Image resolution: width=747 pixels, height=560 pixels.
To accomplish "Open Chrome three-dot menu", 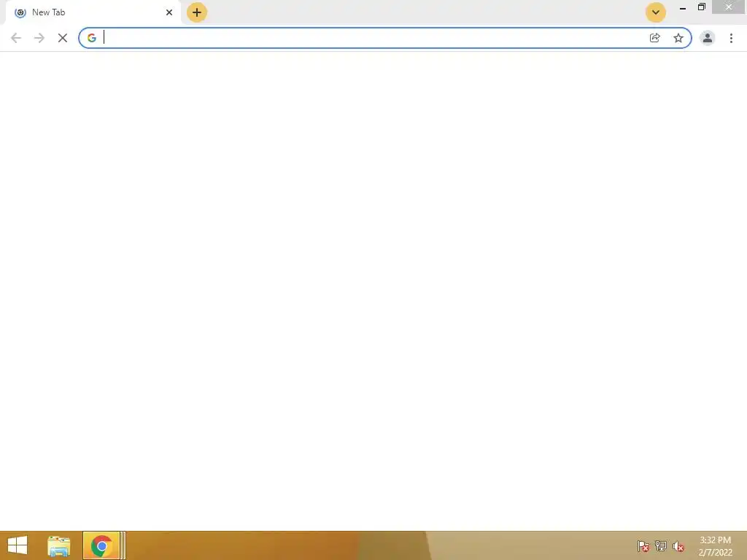I will pyautogui.click(x=731, y=38).
